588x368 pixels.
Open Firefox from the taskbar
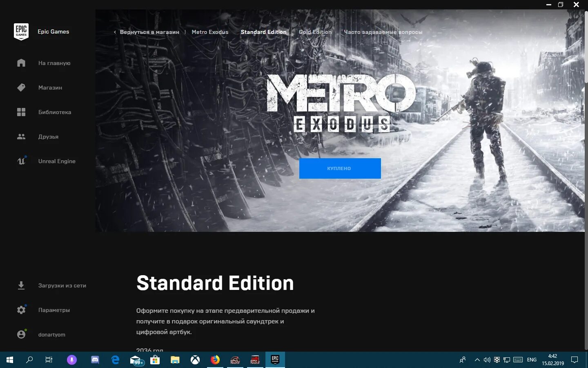215,360
